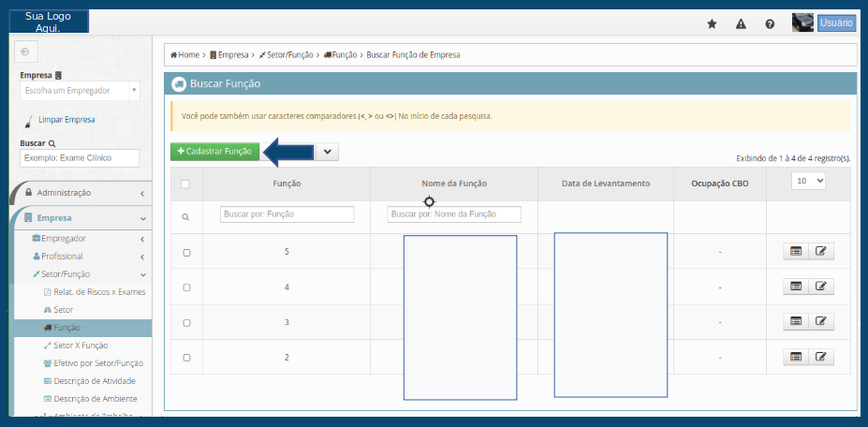868x427 pixels.
Task: Open the warning alerts triangle icon
Action: pyautogui.click(x=741, y=23)
